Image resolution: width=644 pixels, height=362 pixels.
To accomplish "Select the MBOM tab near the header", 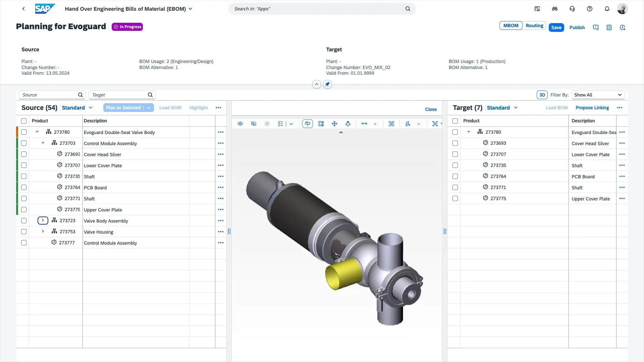I will tap(511, 25).
